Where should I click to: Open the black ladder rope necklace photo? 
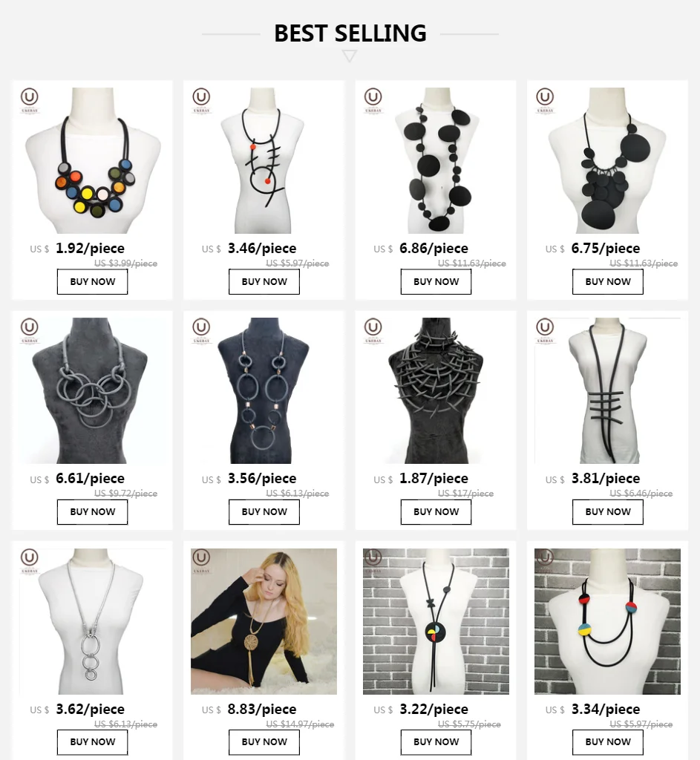tap(607, 390)
